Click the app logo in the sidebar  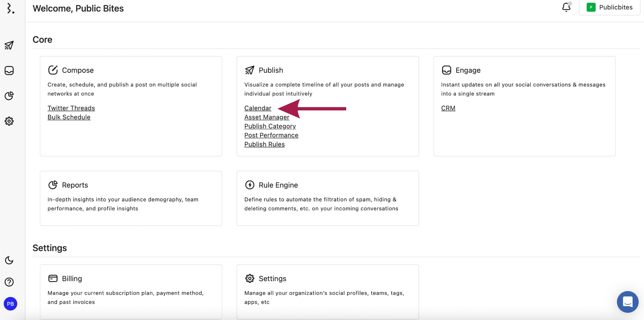(10, 8)
